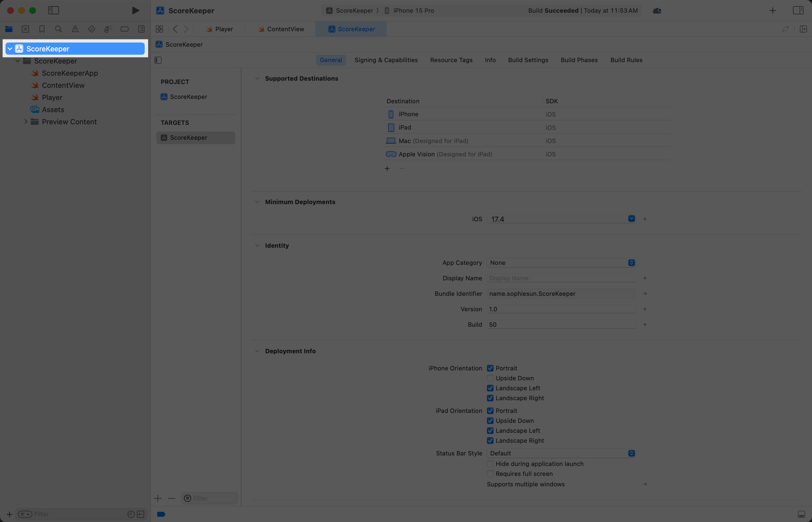This screenshot has width=812, height=522.
Task: Open the Report navigator icon
Action: click(x=141, y=29)
